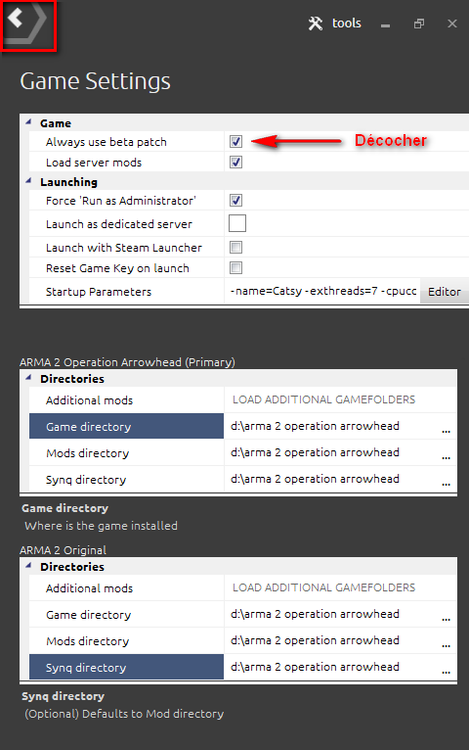Collapse Primary Directories group

[x=29, y=378]
